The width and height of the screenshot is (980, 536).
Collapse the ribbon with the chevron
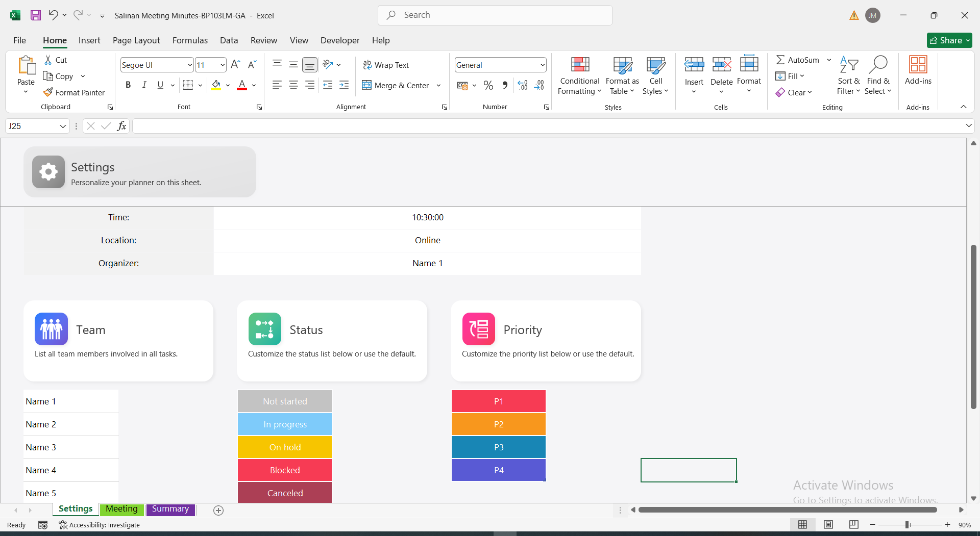click(x=964, y=107)
